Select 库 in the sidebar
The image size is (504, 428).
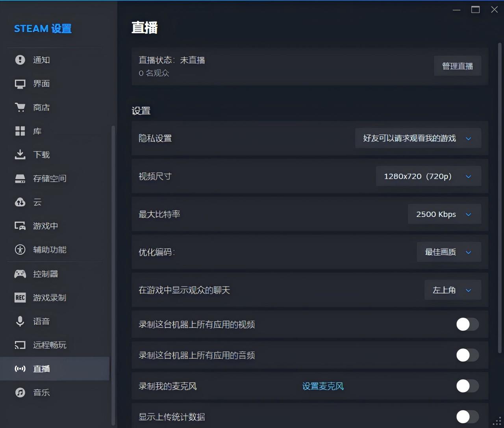coord(55,131)
